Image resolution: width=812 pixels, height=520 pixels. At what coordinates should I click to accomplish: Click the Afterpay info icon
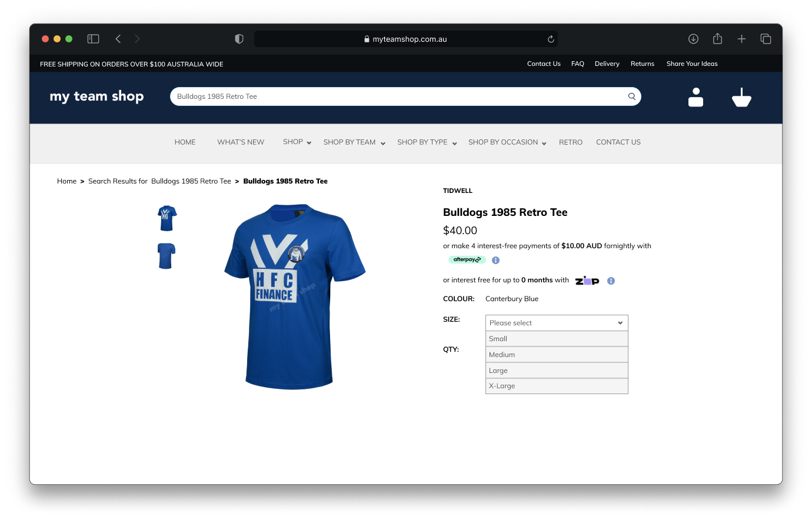[x=495, y=260]
